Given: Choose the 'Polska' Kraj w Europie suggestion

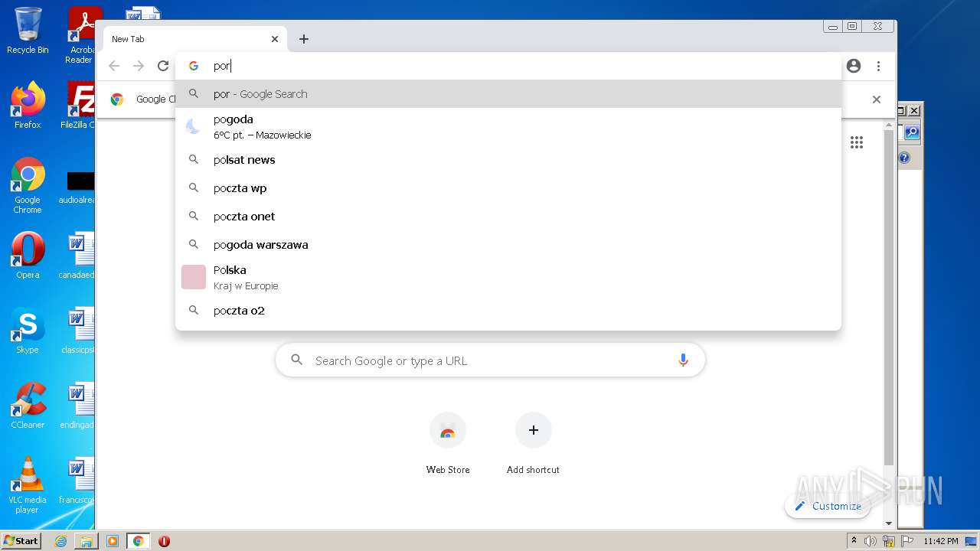Looking at the screenshot, I should [508, 277].
